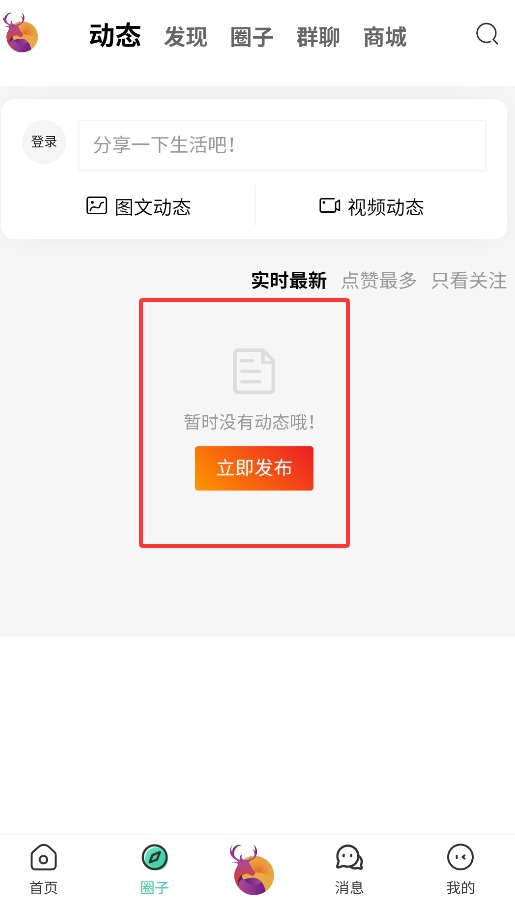Click the 视频动态 camera icon

[x=329, y=206]
